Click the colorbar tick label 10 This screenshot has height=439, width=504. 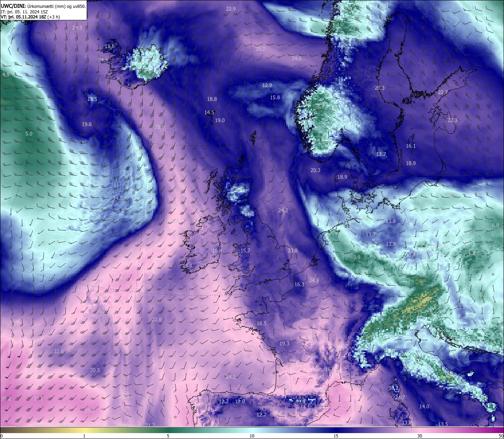252,436
